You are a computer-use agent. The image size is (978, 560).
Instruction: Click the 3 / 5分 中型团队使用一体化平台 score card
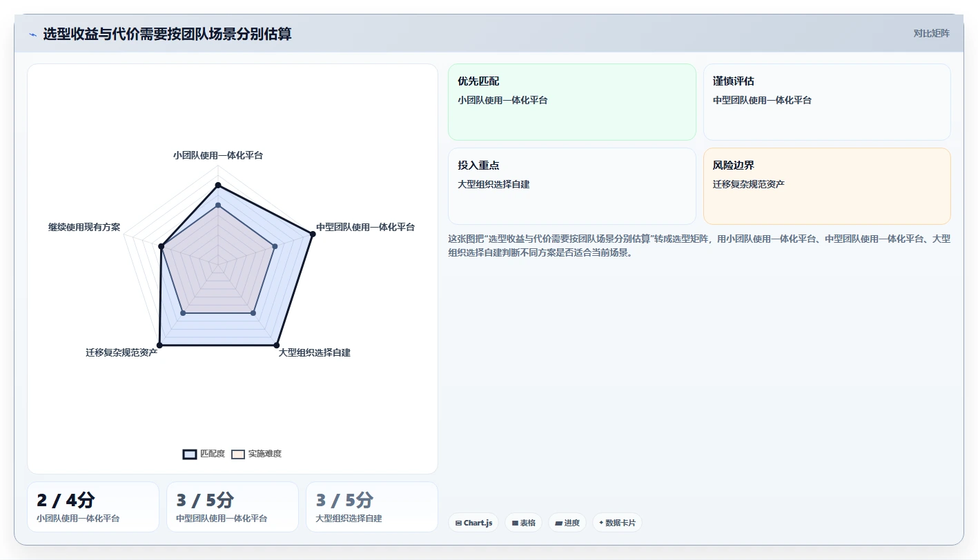[x=233, y=507]
